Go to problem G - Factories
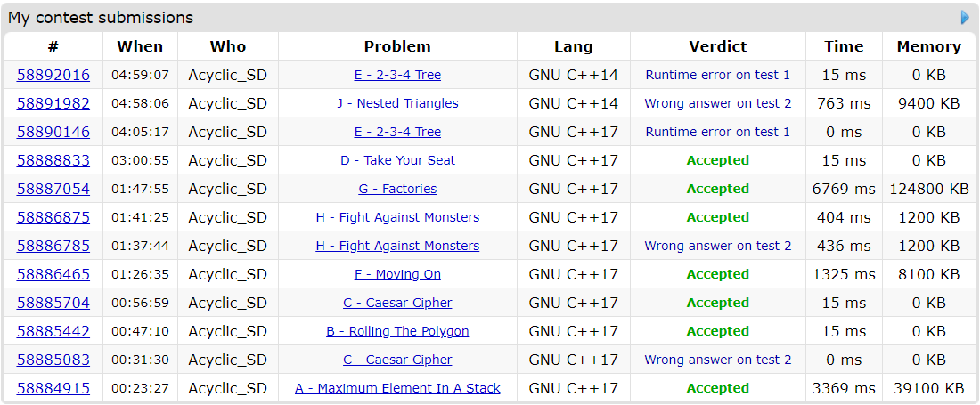The image size is (980, 405). pyautogui.click(x=397, y=189)
